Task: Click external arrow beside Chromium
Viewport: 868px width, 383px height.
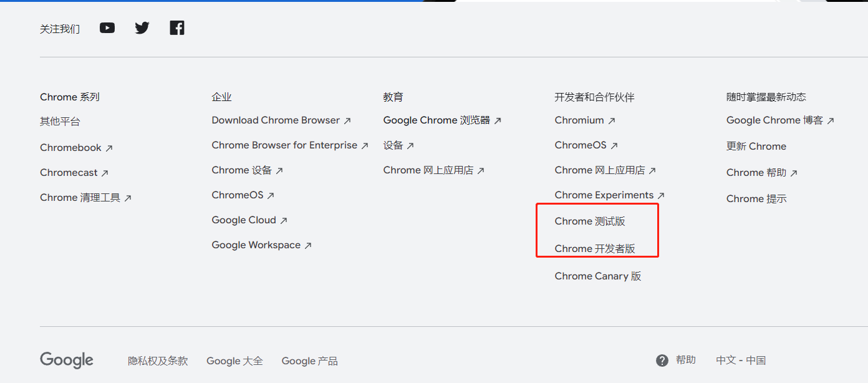Action: click(x=612, y=121)
